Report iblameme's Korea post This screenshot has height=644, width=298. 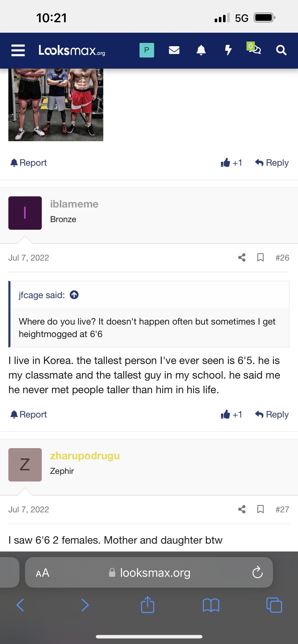point(29,414)
